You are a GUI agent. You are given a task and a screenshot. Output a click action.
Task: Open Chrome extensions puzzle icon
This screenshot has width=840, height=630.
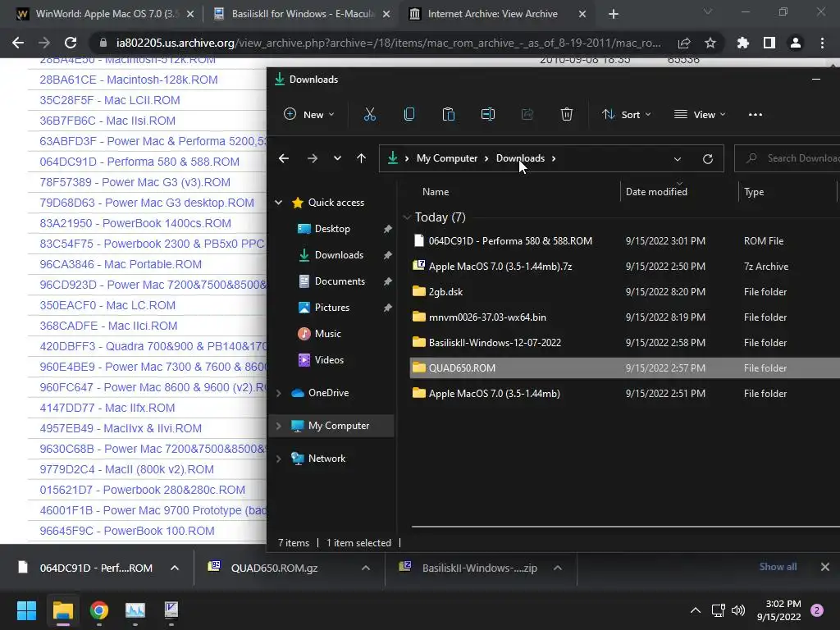click(743, 43)
